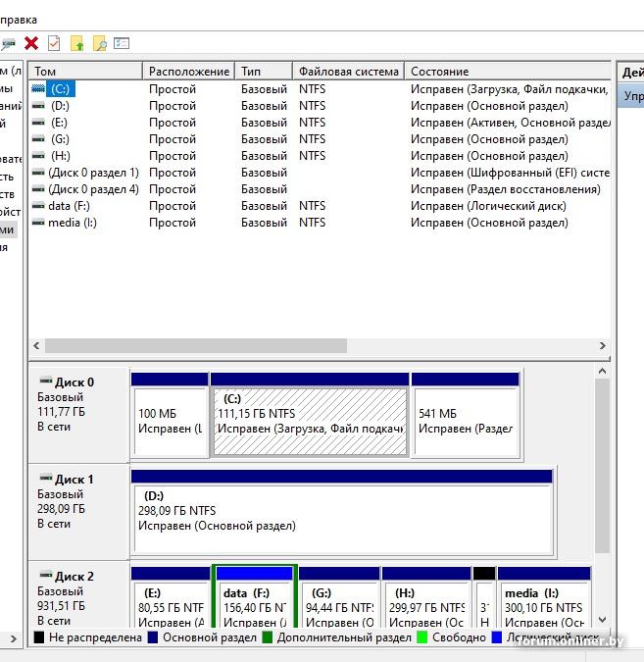
Task: Click the folder with magnifier search icon
Action: point(99,43)
